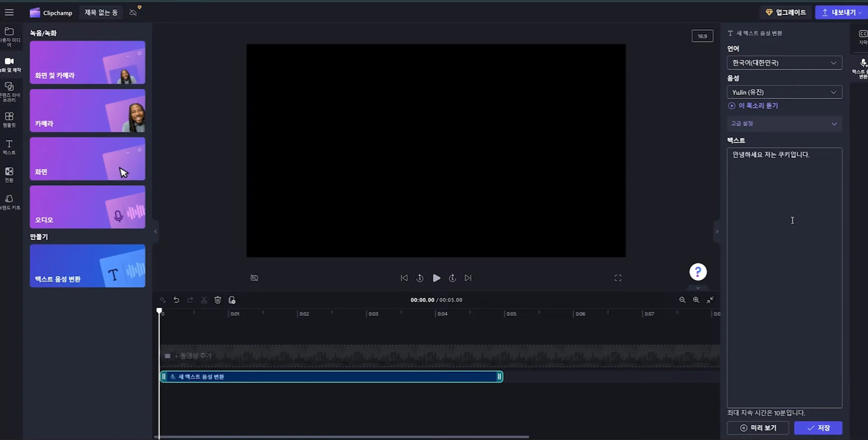Collapse the right property panel
The width and height of the screenshot is (868, 440).
tap(717, 231)
